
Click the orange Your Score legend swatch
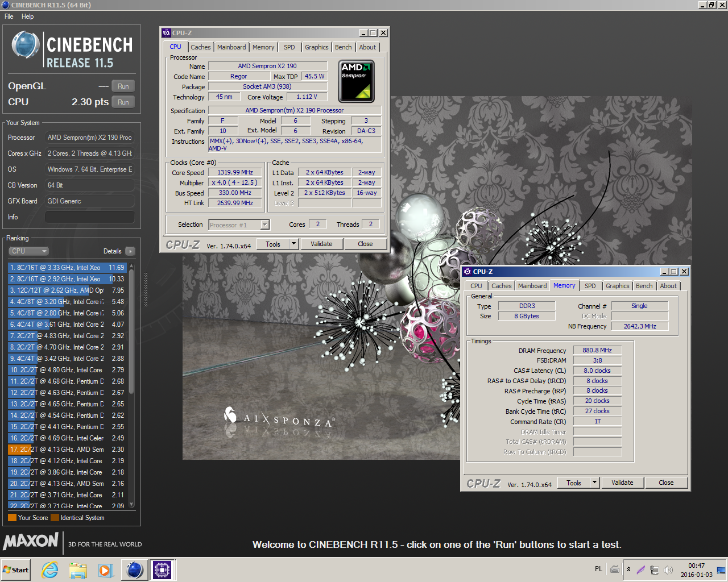coord(12,518)
